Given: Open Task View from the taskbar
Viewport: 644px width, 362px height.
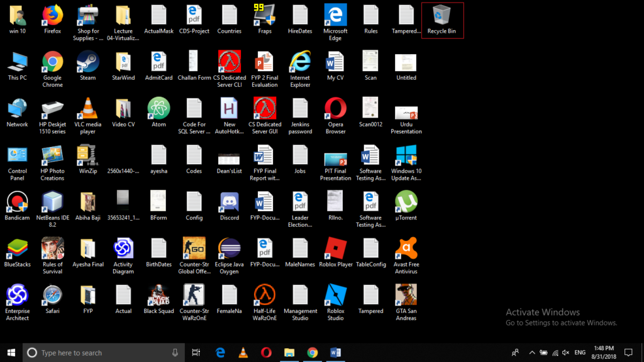Looking at the screenshot, I should click(196, 353).
